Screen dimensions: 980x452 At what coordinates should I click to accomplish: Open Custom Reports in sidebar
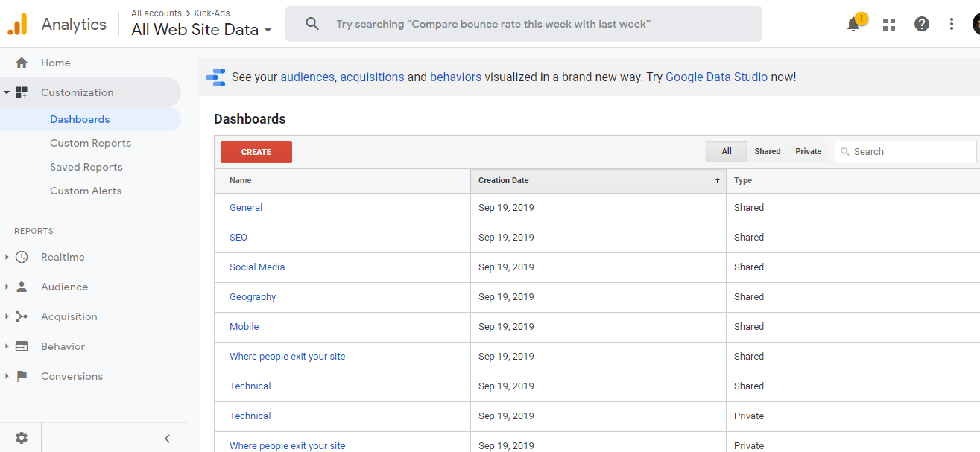coord(90,143)
